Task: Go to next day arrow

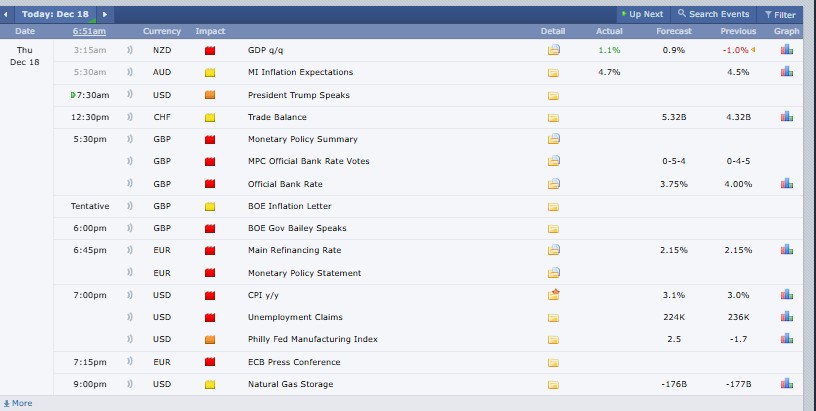Action: [x=104, y=15]
